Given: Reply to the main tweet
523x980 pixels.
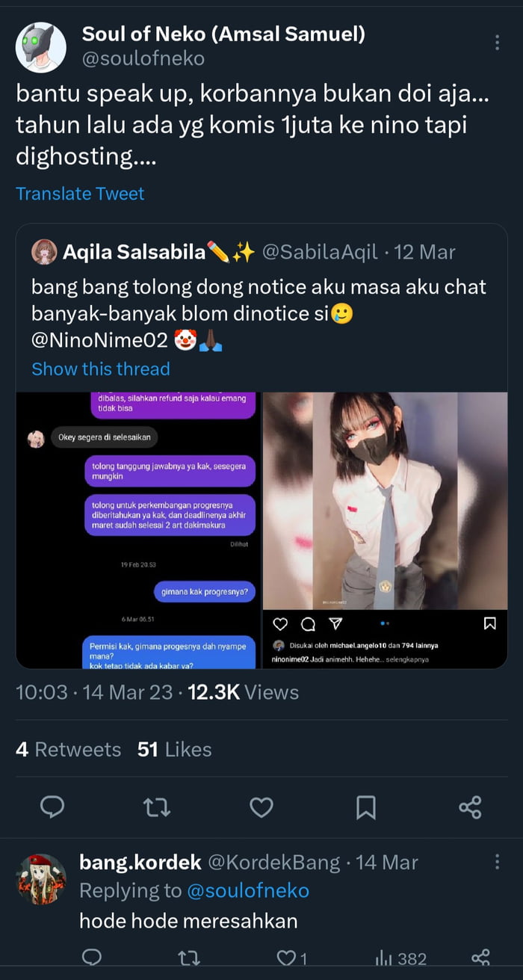Looking at the screenshot, I should tap(52, 807).
